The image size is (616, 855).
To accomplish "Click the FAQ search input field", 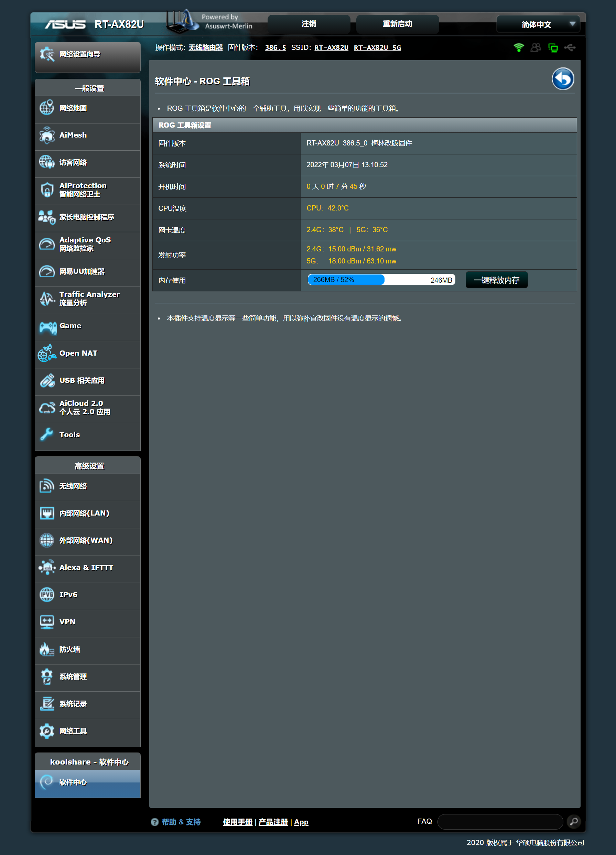I will 500,821.
